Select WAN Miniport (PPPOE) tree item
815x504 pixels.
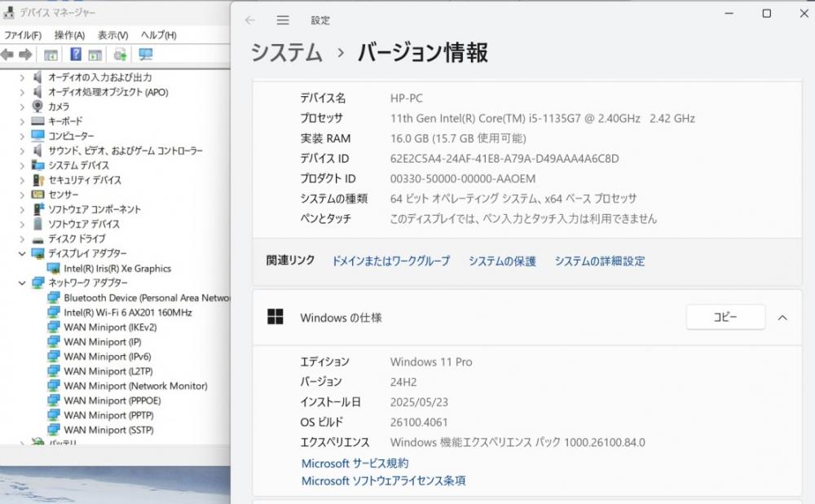click(112, 401)
